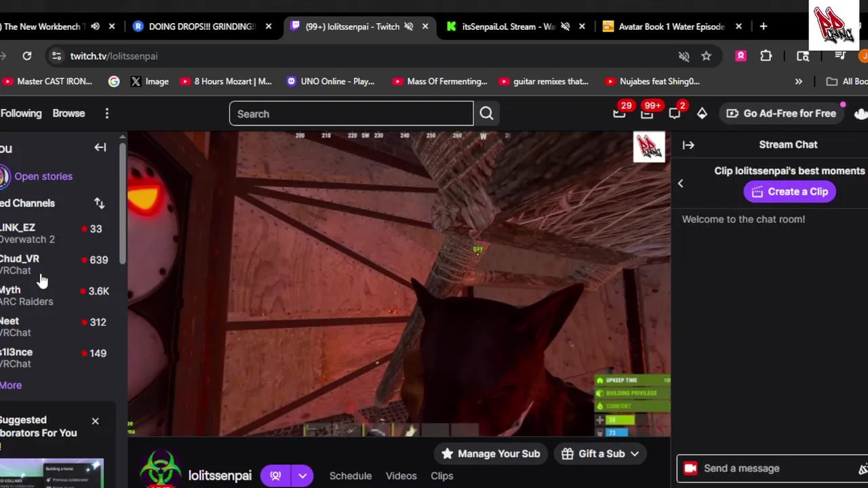
Task: Click the purple squad button next to lolitssenpai
Action: pos(275,476)
